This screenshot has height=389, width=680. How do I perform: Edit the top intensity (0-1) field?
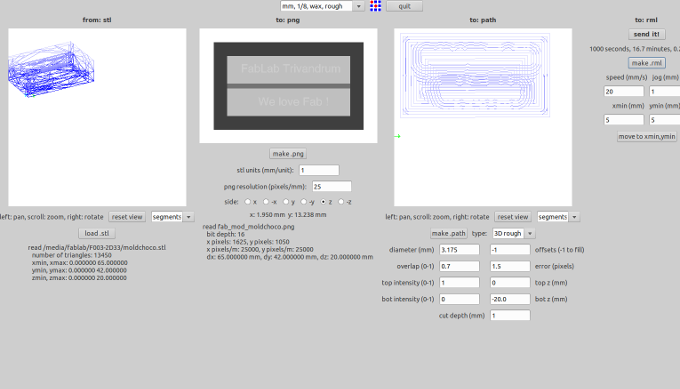coord(459,283)
